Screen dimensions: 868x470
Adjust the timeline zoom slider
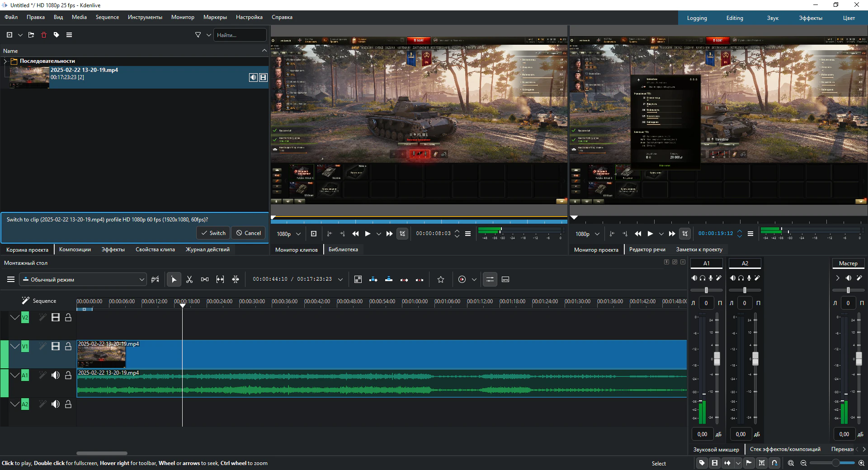click(835, 463)
